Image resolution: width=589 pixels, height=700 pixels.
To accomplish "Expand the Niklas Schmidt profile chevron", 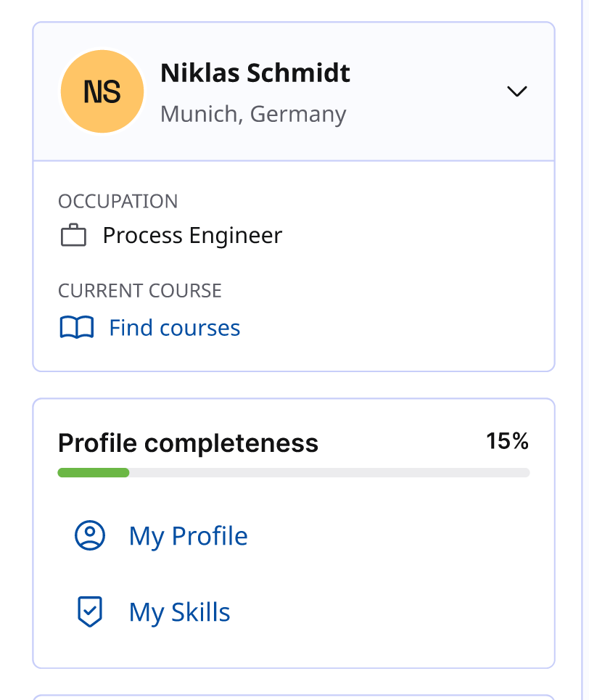I will tap(516, 91).
